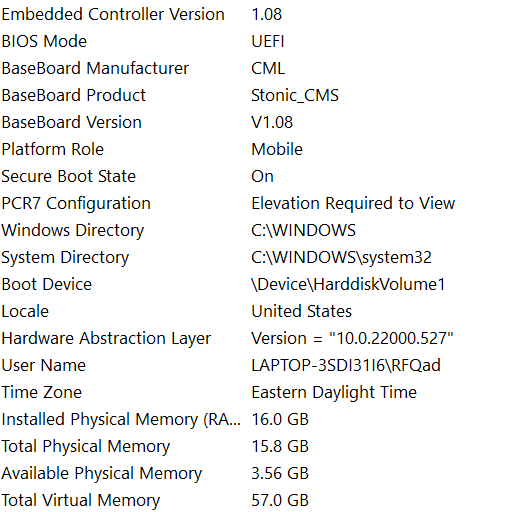The height and width of the screenshot is (512, 520).
Task: Click the Locale item label
Action: pos(25,311)
